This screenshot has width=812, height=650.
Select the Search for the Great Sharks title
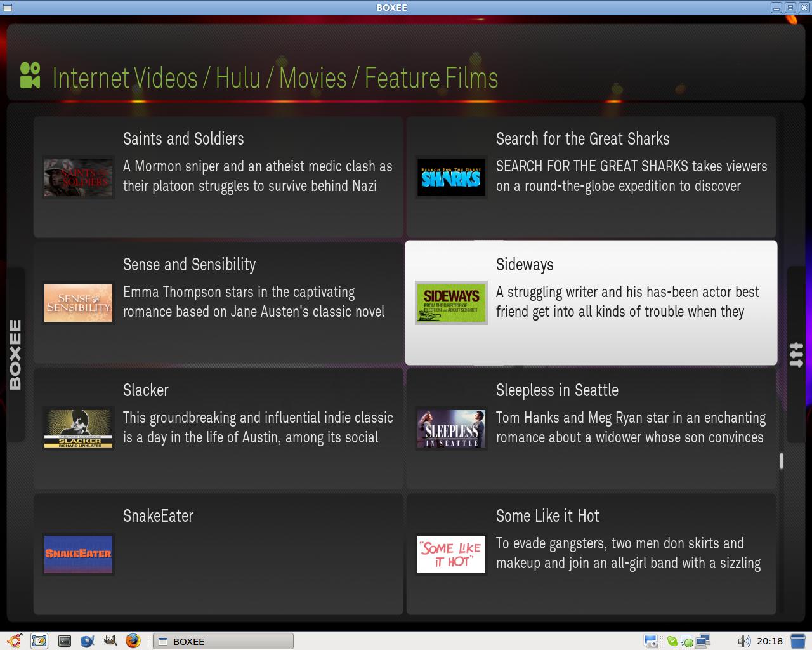pyautogui.click(x=582, y=139)
